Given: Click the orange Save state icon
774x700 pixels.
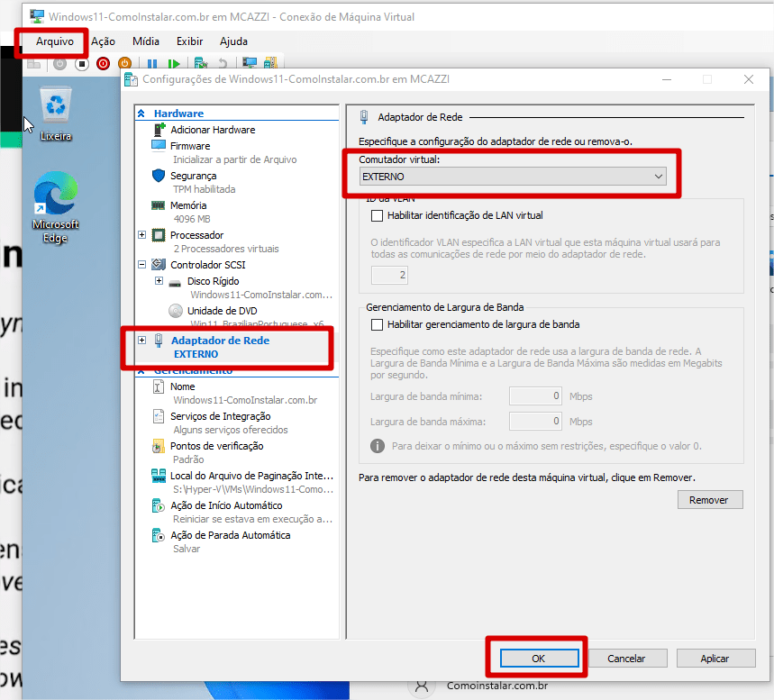Looking at the screenshot, I should click(124, 64).
